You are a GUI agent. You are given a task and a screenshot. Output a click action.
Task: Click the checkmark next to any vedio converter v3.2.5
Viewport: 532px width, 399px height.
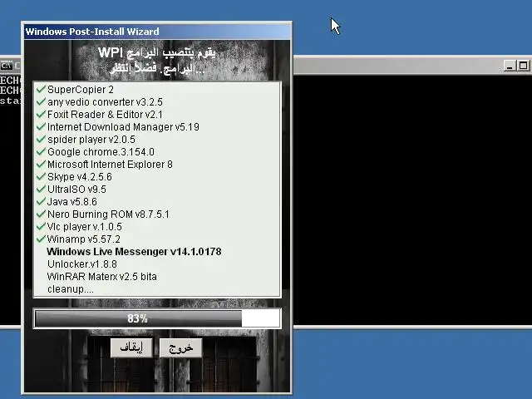coord(41,101)
